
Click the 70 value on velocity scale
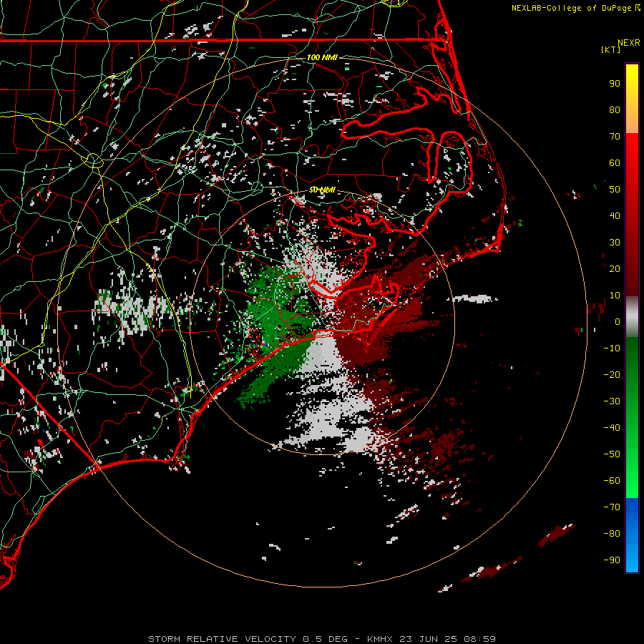615,137
